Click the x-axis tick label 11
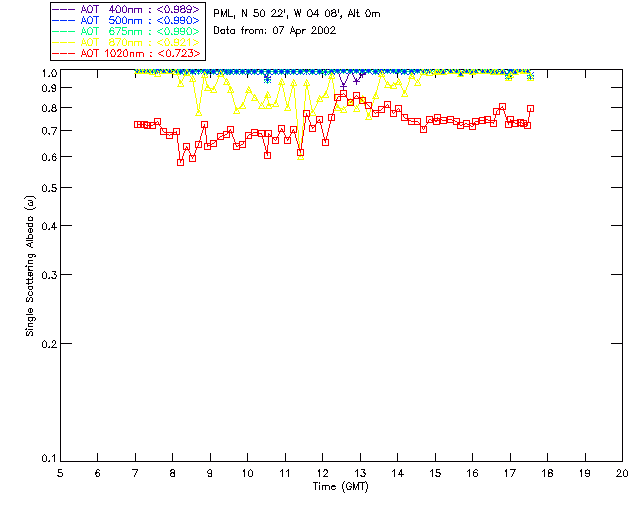This screenshot has width=640, height=512. click(285, 473)
